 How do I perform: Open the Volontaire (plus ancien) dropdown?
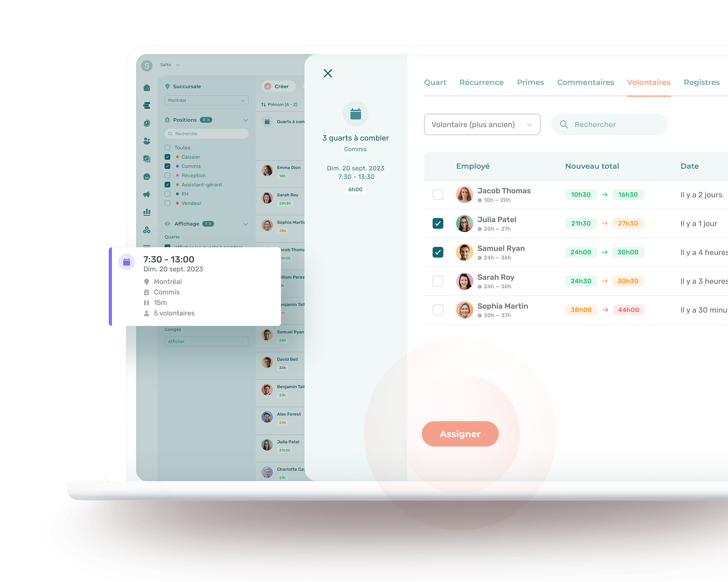coord(482,124)
